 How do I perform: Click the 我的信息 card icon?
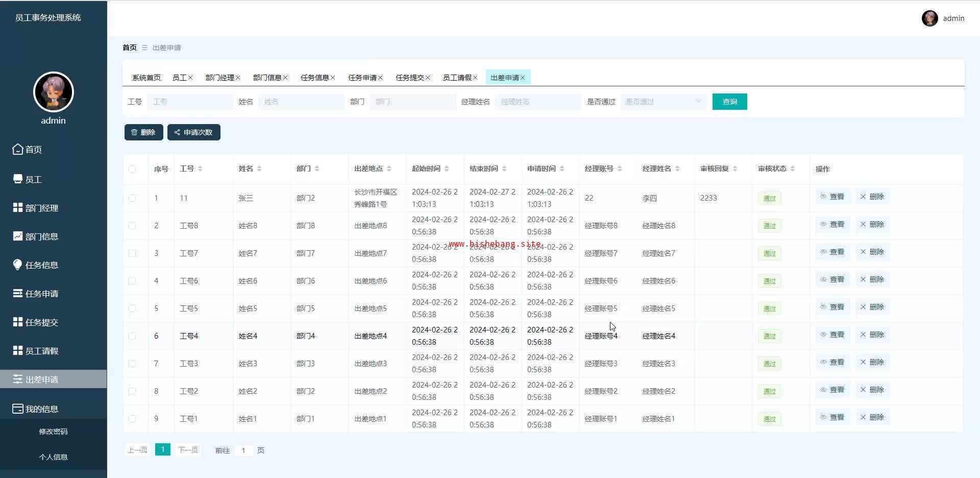[18, 409]
